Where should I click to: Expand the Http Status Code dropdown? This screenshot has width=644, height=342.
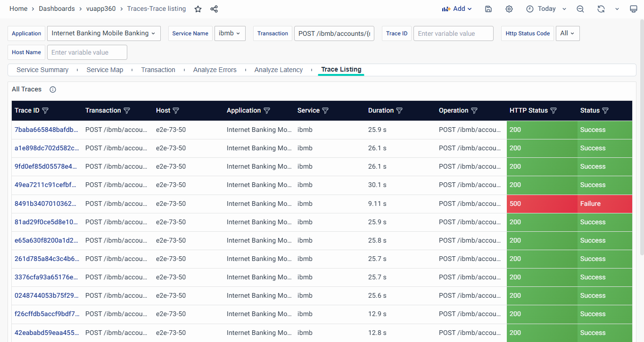[x=568, y=33]
